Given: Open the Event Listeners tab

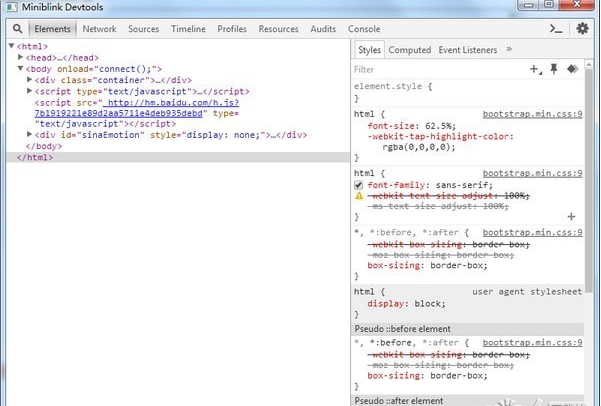Looking at the screenshot, I should click(469, 49).
